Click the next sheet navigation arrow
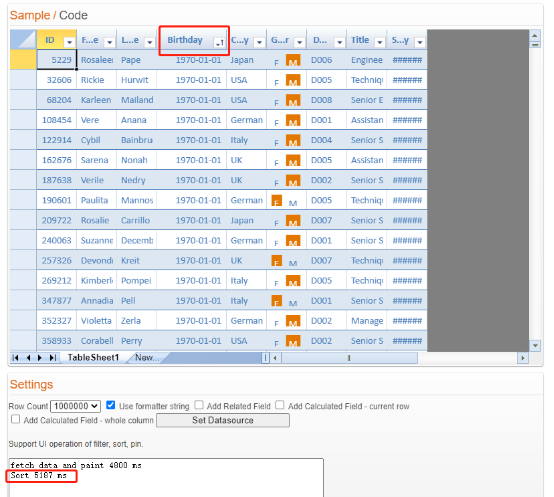Image resolution: width=554 pixels, height=497 pixels. (40, 358)
